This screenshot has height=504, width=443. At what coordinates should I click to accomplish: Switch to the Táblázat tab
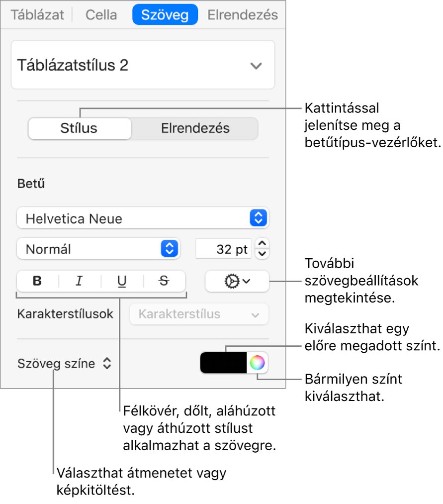point(38,15)
